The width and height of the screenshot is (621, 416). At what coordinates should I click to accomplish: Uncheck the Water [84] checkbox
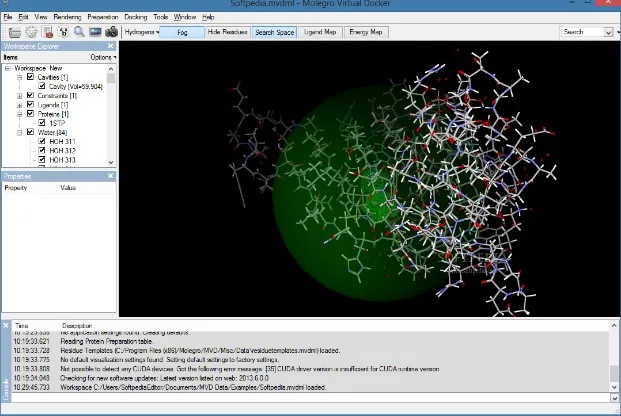[30, 132]
